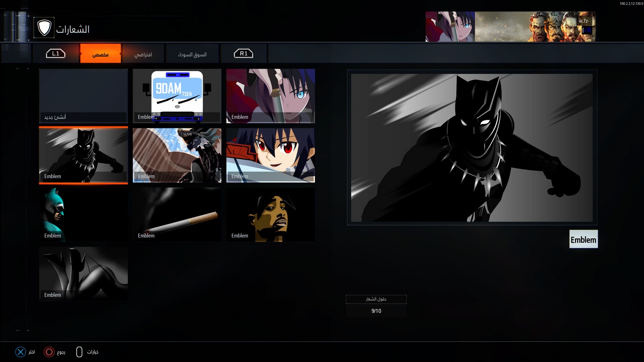
Task: Click the red circle back button icon
Action: click(49, 352)
